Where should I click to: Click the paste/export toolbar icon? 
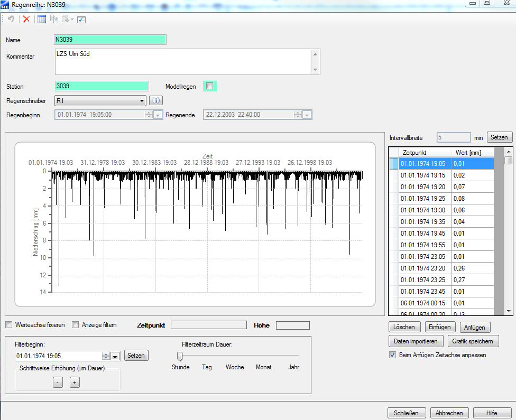coord(66,20)
